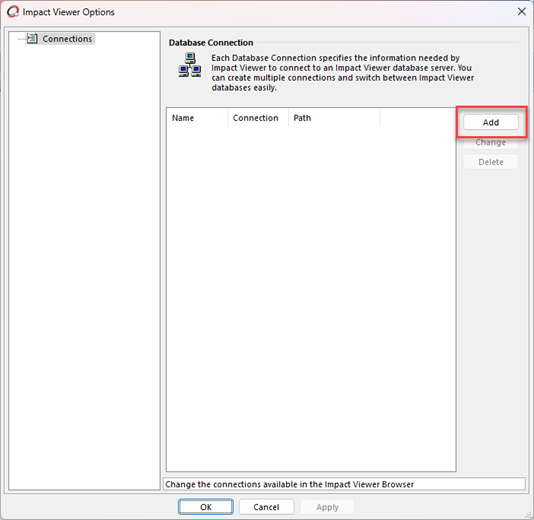
Task: Select the Connections tree item icon
Action: coord(32,38)
